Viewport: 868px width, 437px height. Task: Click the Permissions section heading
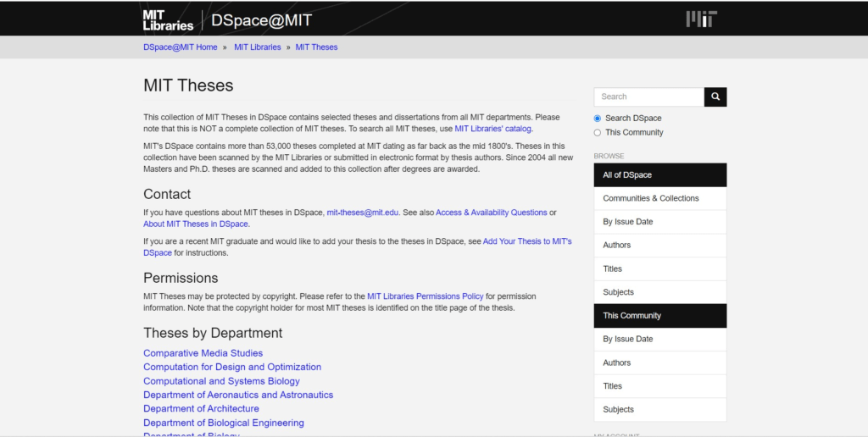tap(181, 279)
